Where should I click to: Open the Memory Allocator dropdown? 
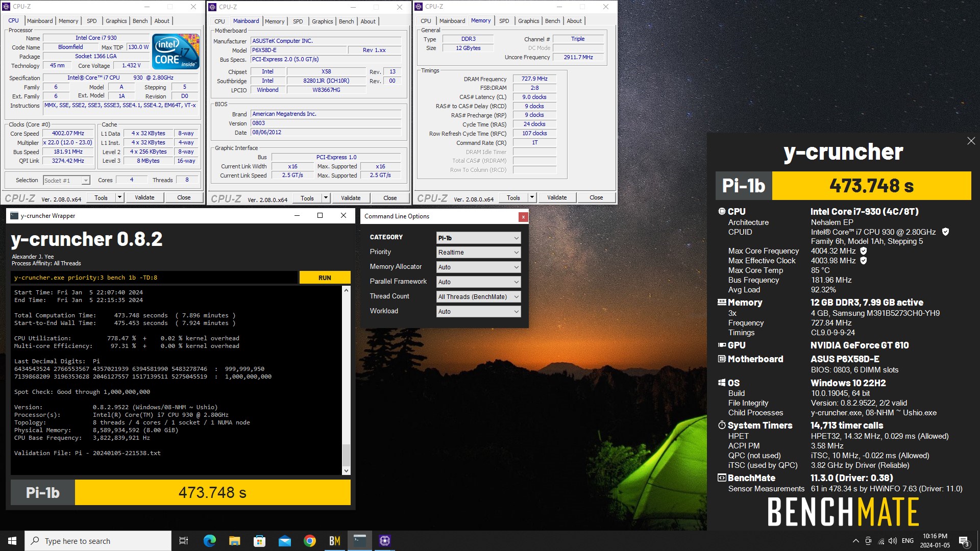478,267
